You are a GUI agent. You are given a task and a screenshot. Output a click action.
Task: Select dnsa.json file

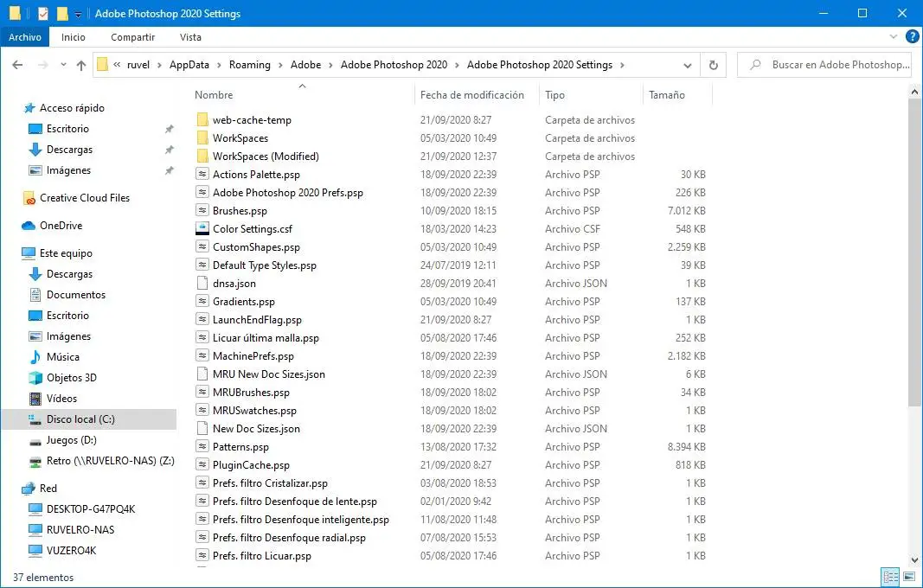click(x=234, y=284)
